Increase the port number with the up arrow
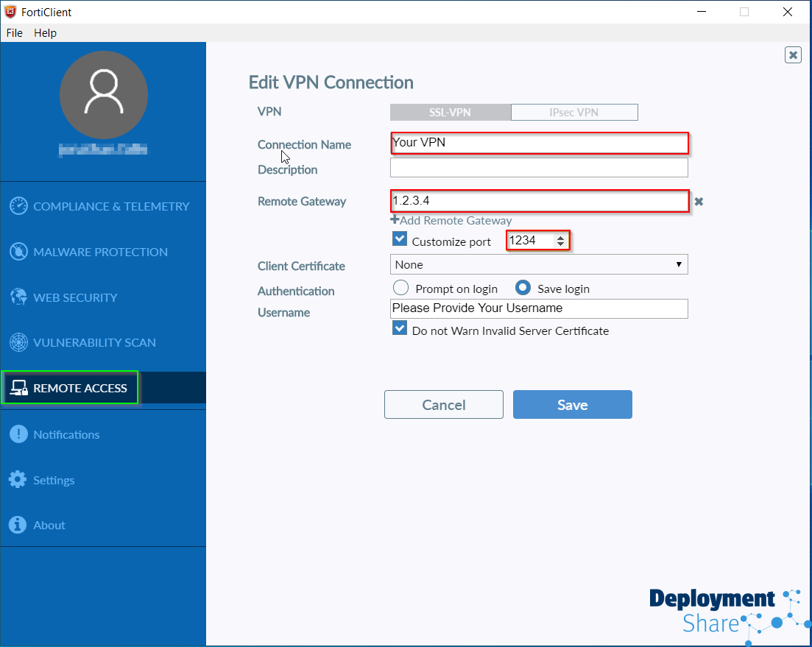The image size is (812, 647). pos(561,237)
